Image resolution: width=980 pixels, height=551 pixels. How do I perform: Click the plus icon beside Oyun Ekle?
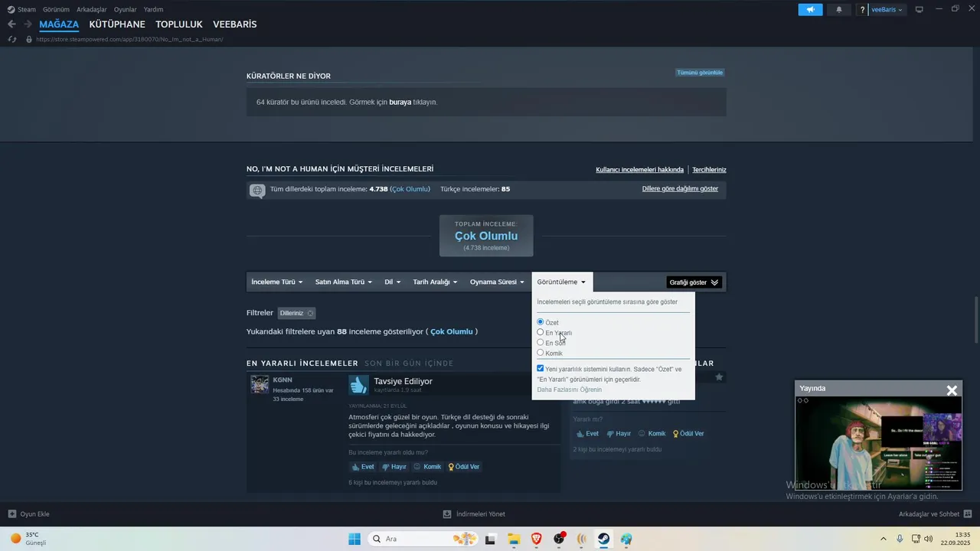(x=11, y=514)
